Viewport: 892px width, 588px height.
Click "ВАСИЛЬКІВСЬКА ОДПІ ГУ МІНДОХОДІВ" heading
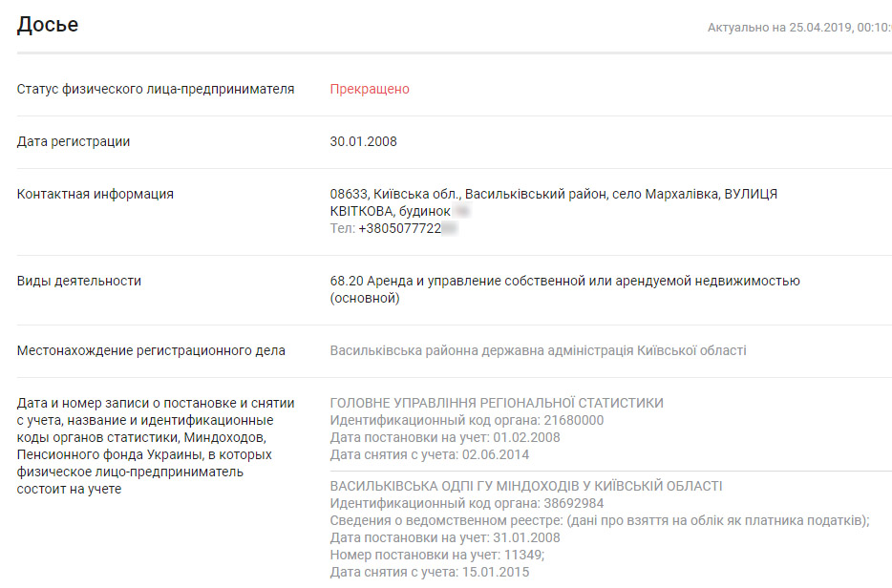pos(526,486)
